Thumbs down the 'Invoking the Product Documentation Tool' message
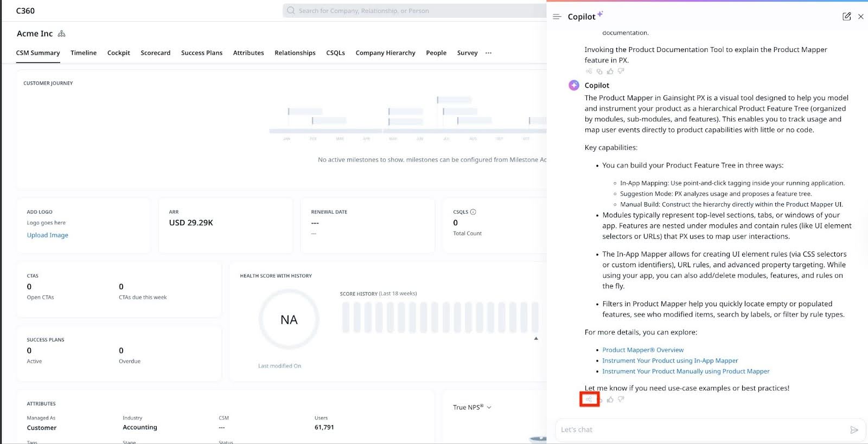 [621, 71]
